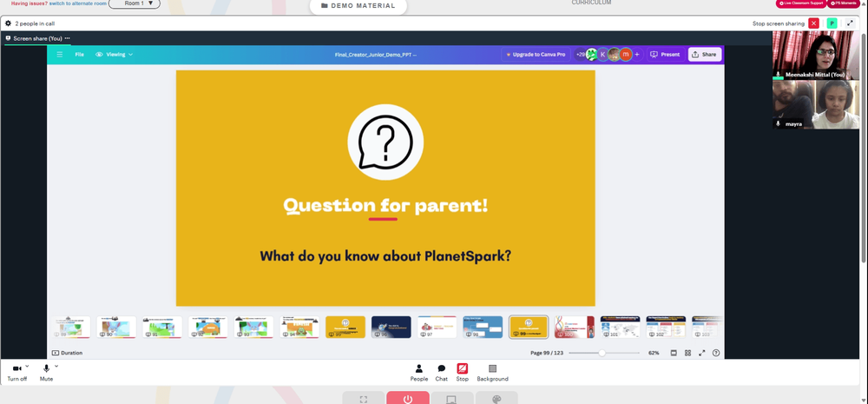Select slide thumbnail 91
This screenshot has height=404, width=868.
click(162, 327)
